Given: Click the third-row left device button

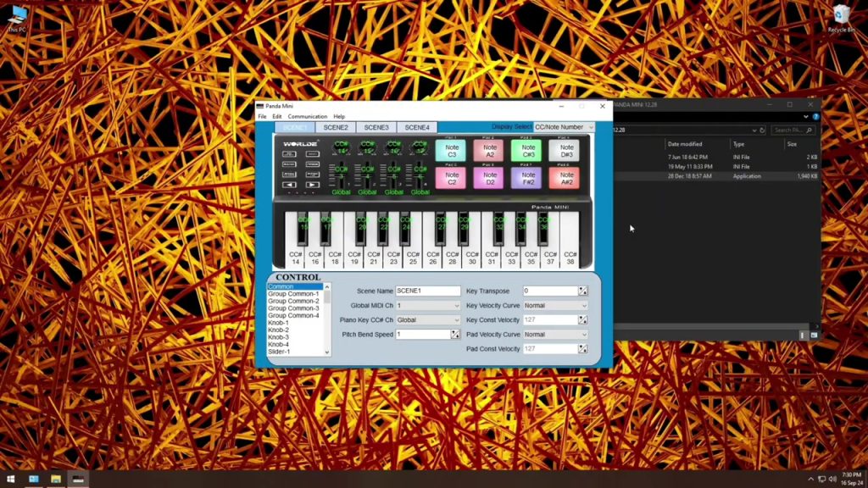Looking at the screenshot, I should [289, 175].
